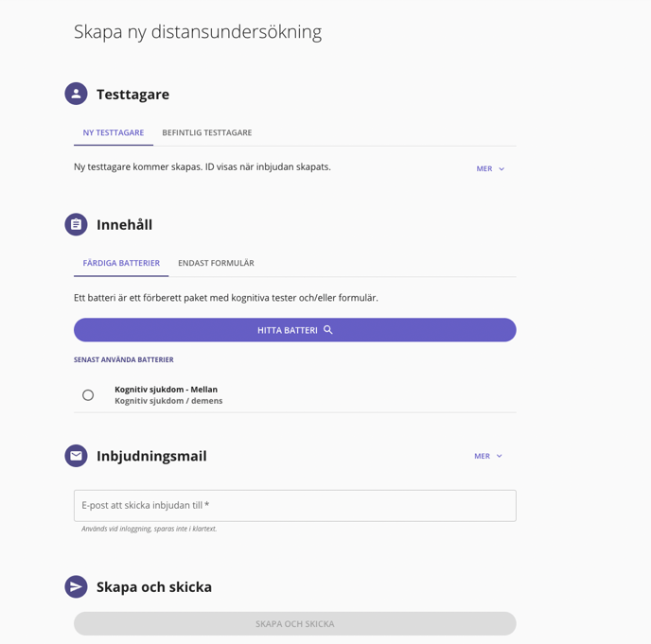Select the Kognitiv sjukdom - Mellan radio button
The image size is (651, 644).
[x=88, y=395]
